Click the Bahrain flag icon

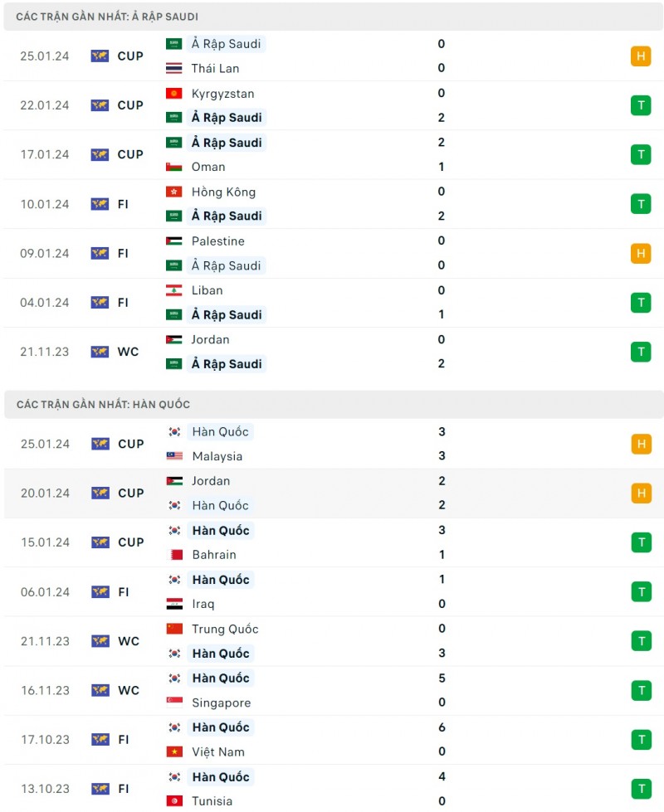click(x=174, y=555)
